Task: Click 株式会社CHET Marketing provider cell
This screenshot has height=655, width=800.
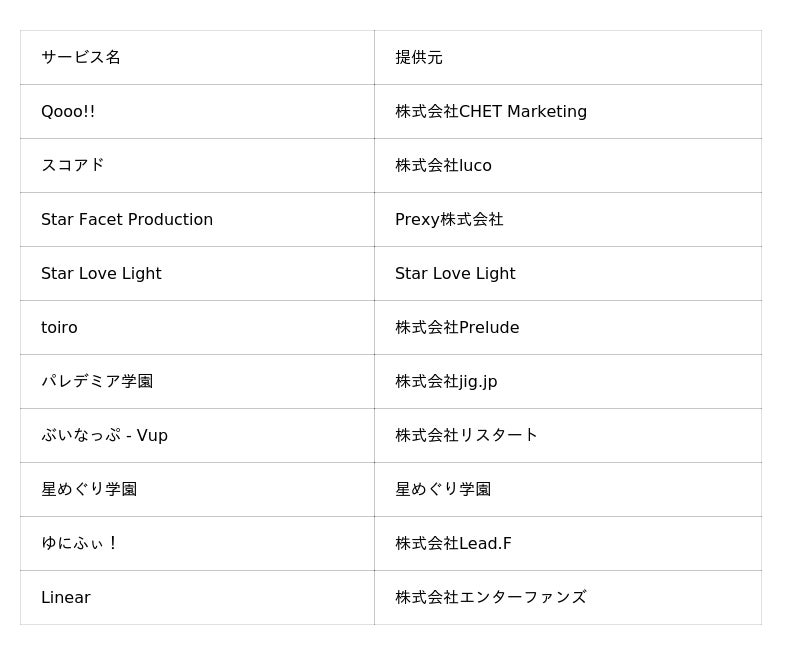Action: pos(491,111)
